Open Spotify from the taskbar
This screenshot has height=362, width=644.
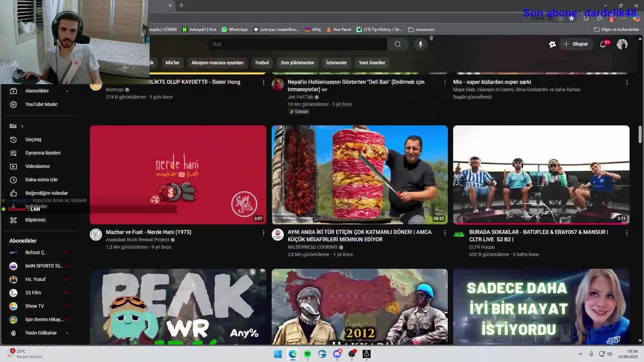(307, 354)
